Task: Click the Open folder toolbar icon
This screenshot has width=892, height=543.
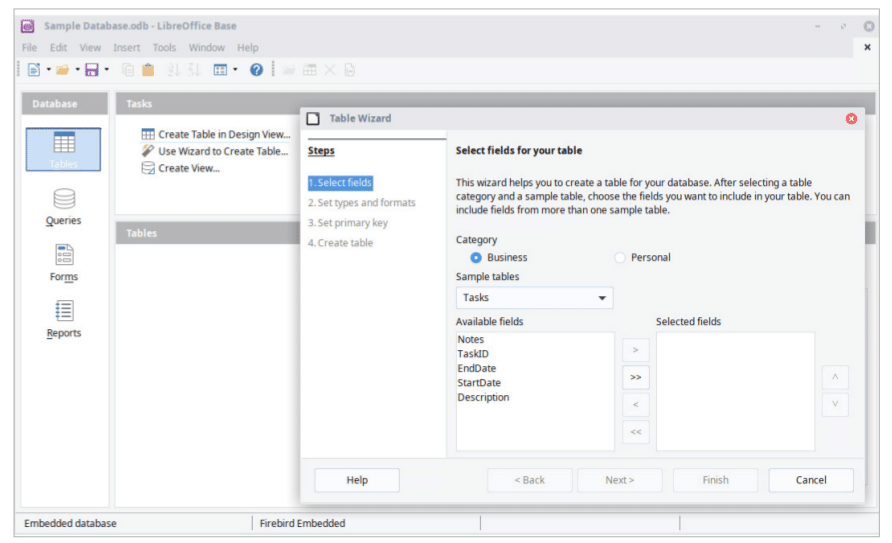Action: click(62, 70)
